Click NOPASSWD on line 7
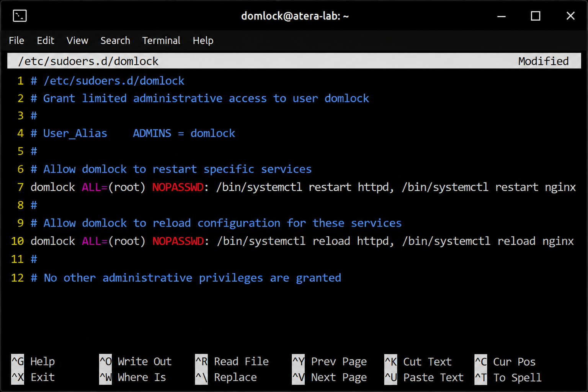This screenshot has width=588, height=392. [178, 187]
